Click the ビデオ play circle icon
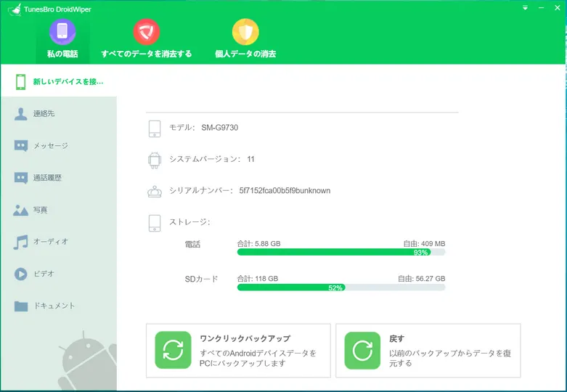The image size is (567, 392). tap(20, 274)
